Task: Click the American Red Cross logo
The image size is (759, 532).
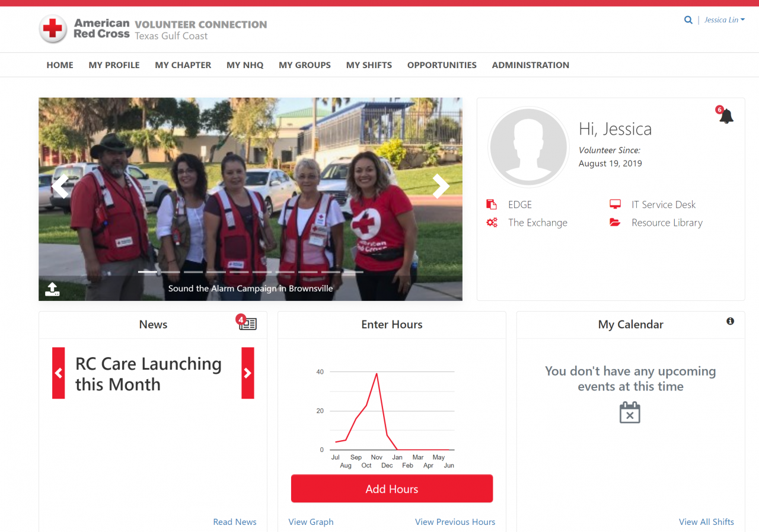Action: 84,29
